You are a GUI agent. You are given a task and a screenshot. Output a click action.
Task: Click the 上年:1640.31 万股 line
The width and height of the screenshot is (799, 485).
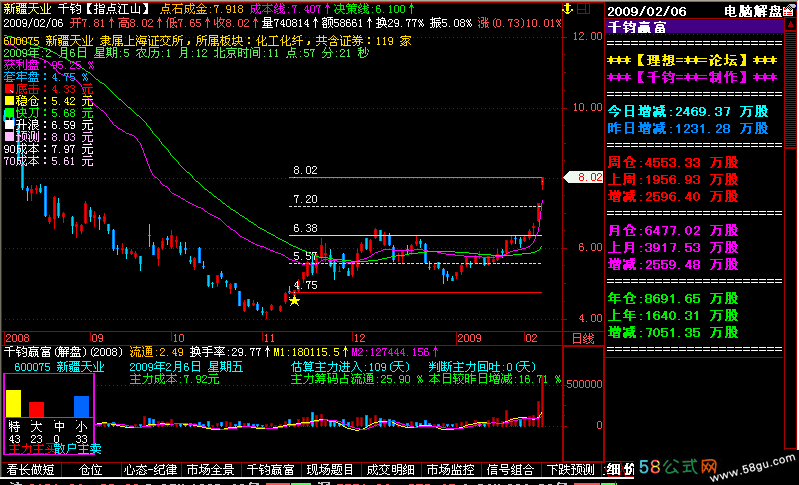pyautogui.click(x=673, y=315)
